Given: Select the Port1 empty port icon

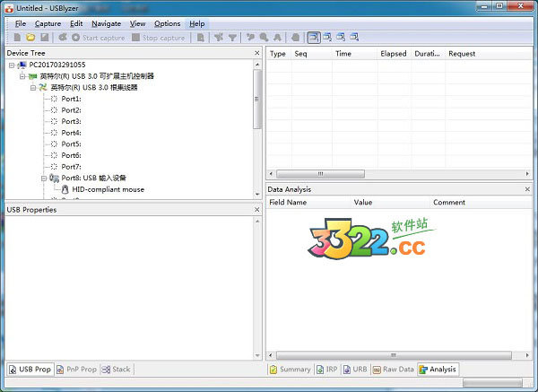Looking at the screenshot, I should (54, 99).
